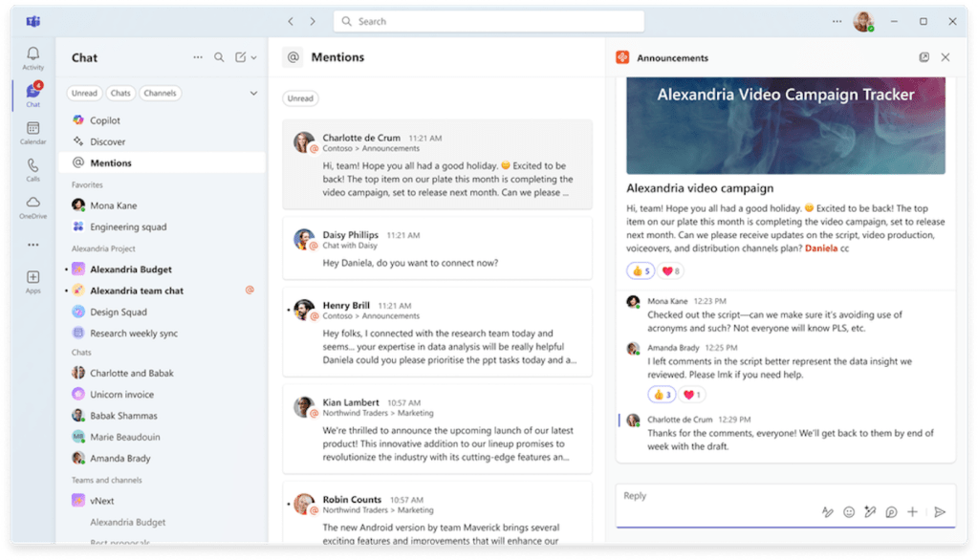Open the Apps store icon
This screenshot has height=560, width=978.
pyautogui.click(x=33, y=281)
